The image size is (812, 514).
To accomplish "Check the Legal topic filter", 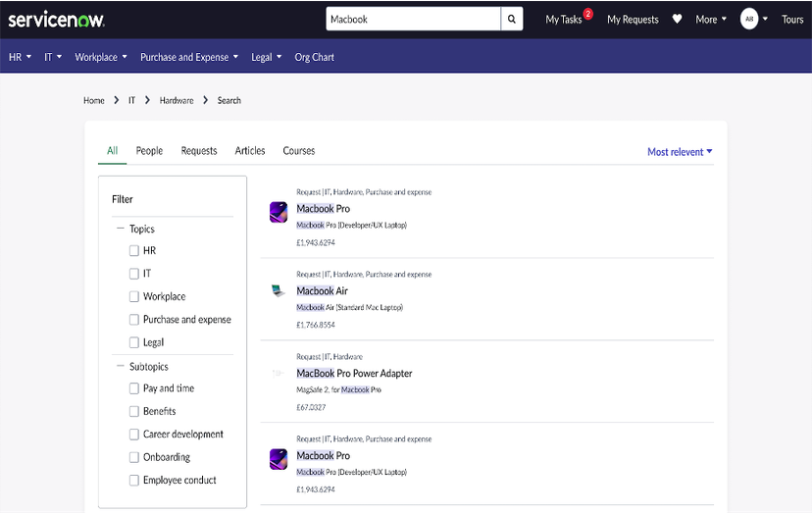I will click(x=134, y=342).
